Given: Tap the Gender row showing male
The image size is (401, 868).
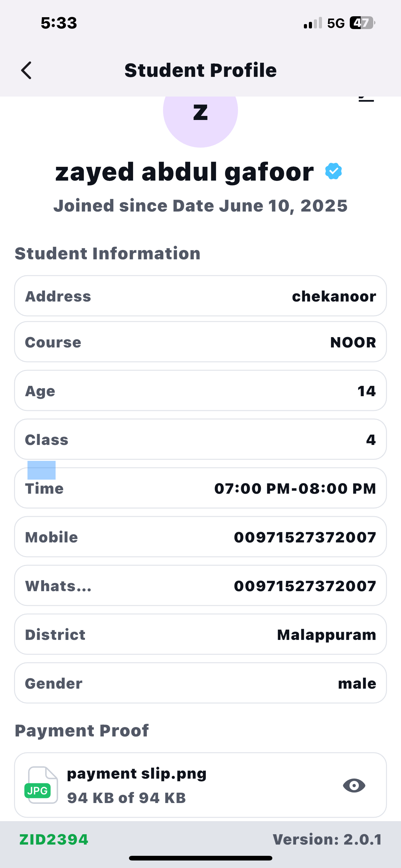Looking at the screenshot, I should click(200, 683).
